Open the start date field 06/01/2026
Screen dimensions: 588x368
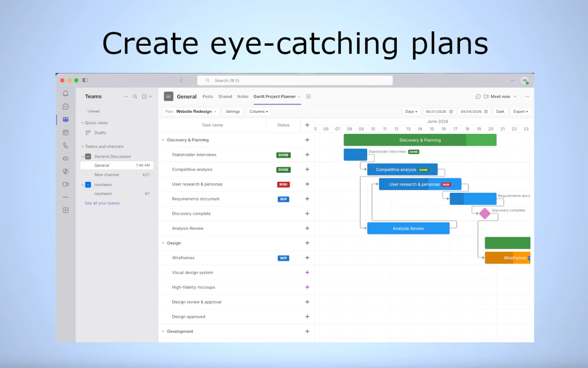(x=439, y=112)
